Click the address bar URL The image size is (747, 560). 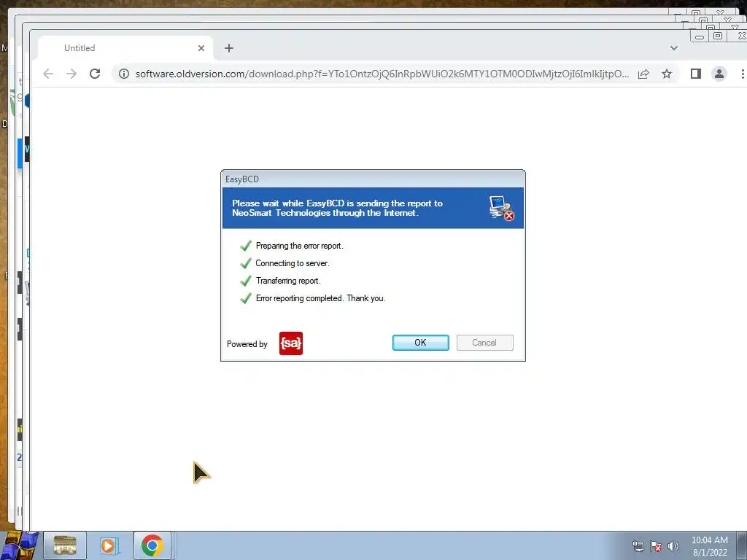click(x=382, y=74)
